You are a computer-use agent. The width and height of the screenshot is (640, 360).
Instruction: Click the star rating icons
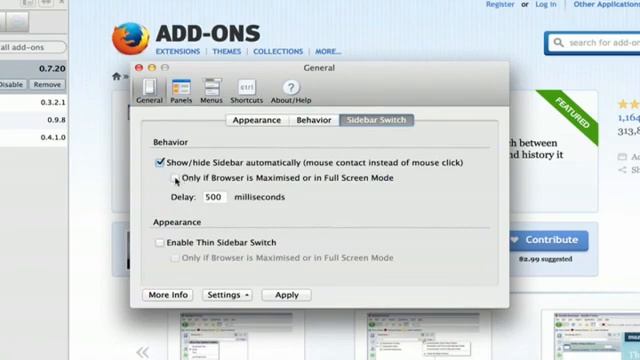(629, 104)
